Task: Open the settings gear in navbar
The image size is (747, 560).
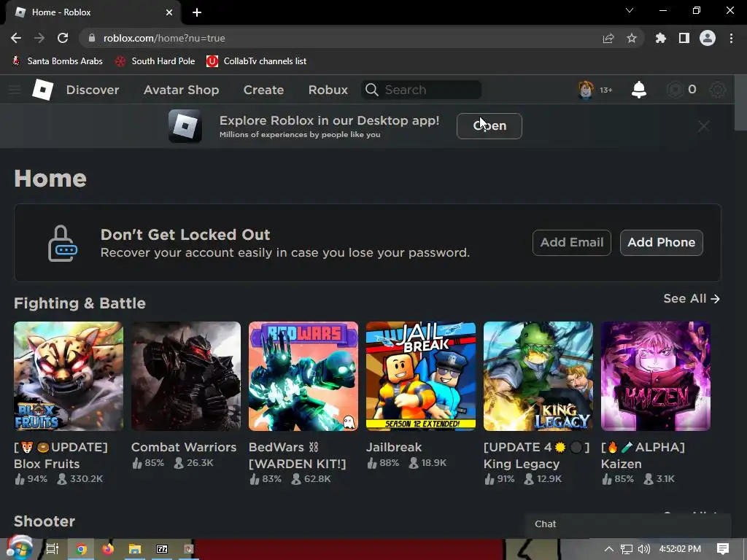Action: coord(718,90)
